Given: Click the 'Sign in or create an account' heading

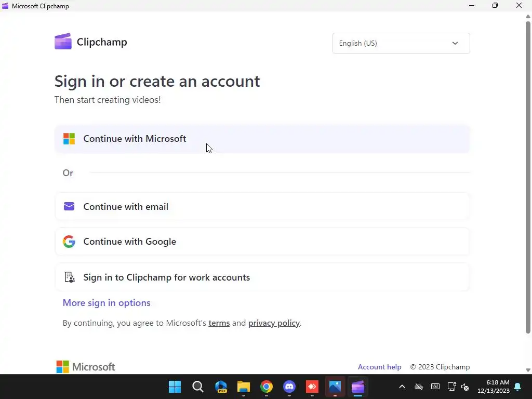Looking at the screenshot, I should [157, 82].
